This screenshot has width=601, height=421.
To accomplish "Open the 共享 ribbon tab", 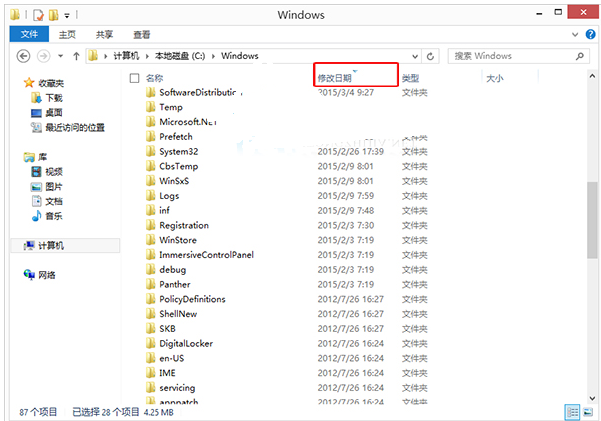I will point(104,35).
